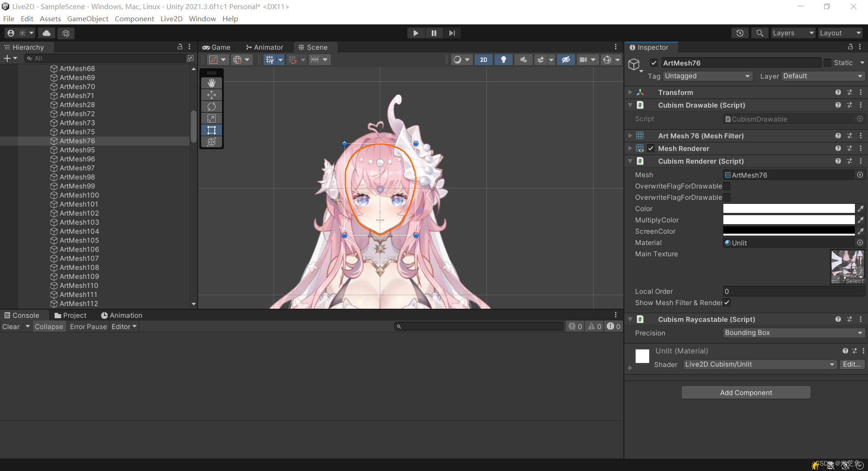Image resolution: width=868 pixels, height=471 pixels.
Task: Pick the Color with the eyedropper
Action: point(861,208)
